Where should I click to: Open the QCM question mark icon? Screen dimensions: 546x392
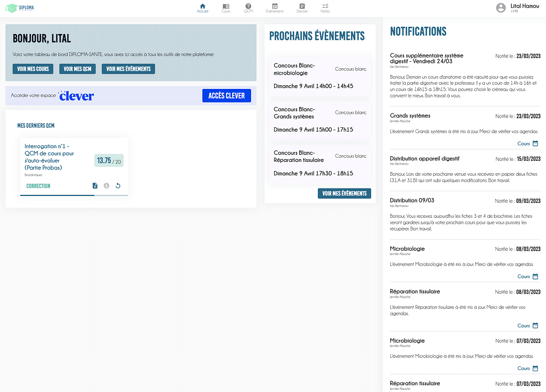[248, 6]
